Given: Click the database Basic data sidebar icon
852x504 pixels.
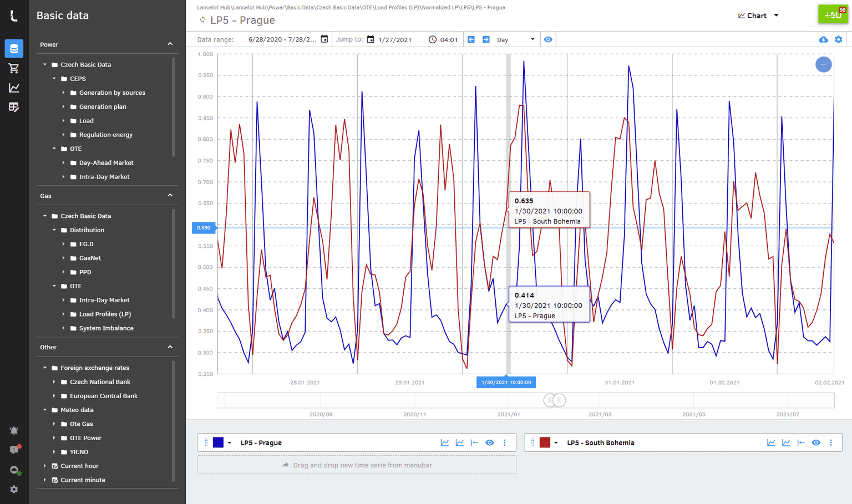Looking at the screenshot, I should click(14, 49).
